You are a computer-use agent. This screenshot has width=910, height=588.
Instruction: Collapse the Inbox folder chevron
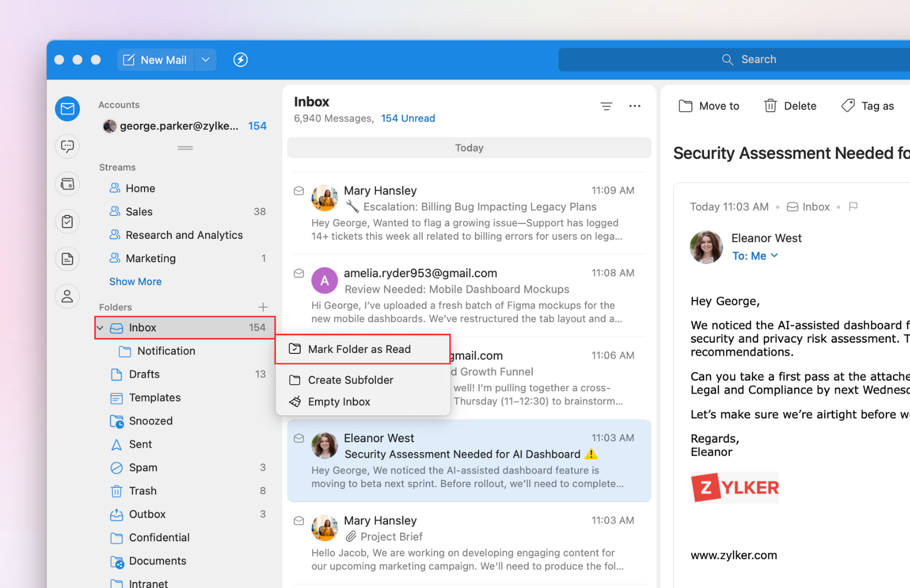click(x=100, y=328)
